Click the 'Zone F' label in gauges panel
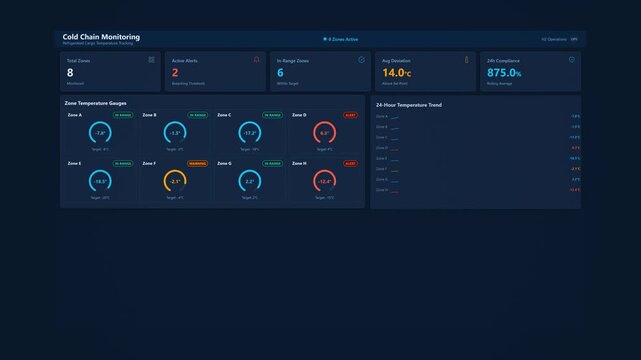 [x=149, y=163]
